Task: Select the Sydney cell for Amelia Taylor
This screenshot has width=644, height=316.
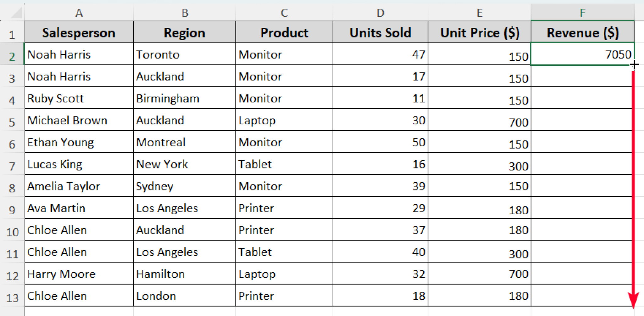Action: tap(184, 186)
